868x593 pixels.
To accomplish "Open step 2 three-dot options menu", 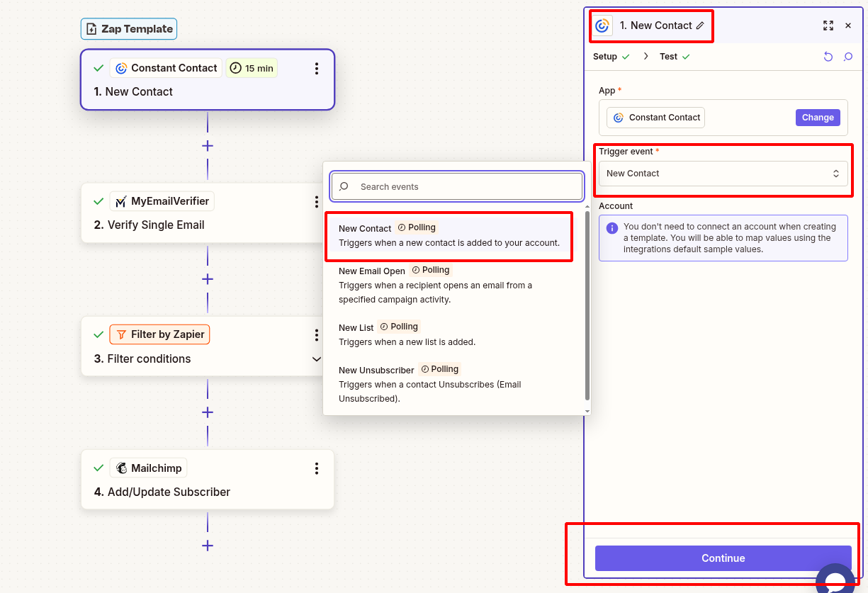I will click(316, 201).
